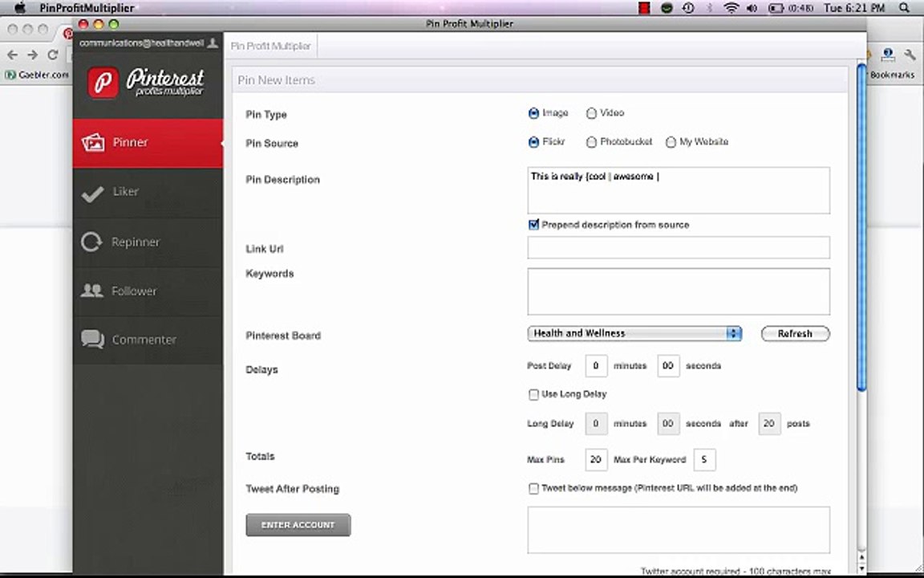924x578 pixels.
Task: Focus the Max Per Keyword field
Action: [x=704, y=459]
